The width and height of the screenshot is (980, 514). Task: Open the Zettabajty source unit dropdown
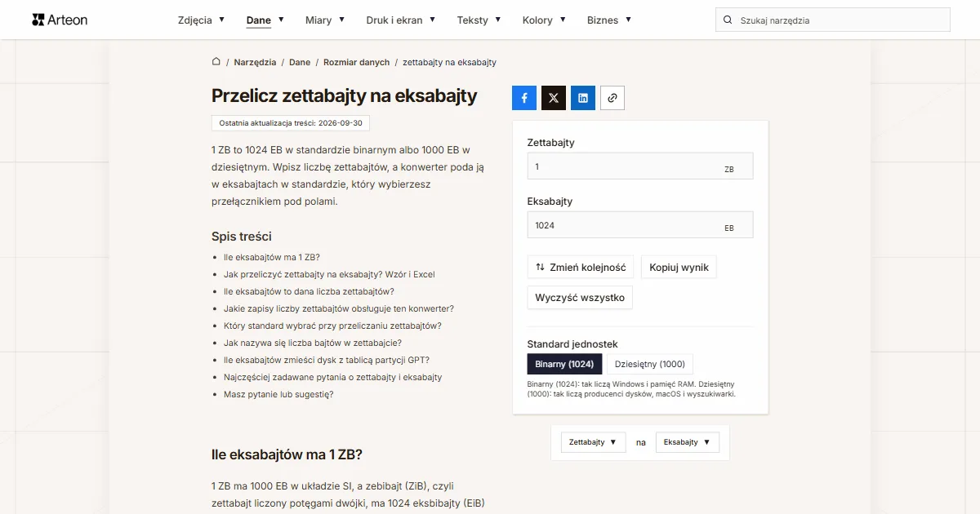pyautogui.click(x=593, y=442)
